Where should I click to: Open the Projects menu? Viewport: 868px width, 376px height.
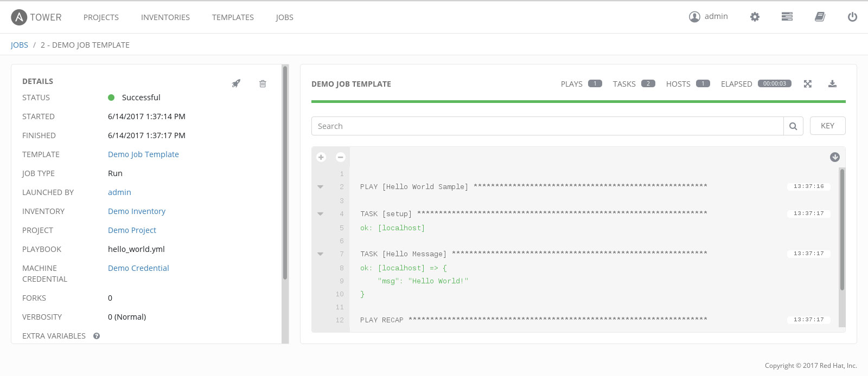point(101,17)
